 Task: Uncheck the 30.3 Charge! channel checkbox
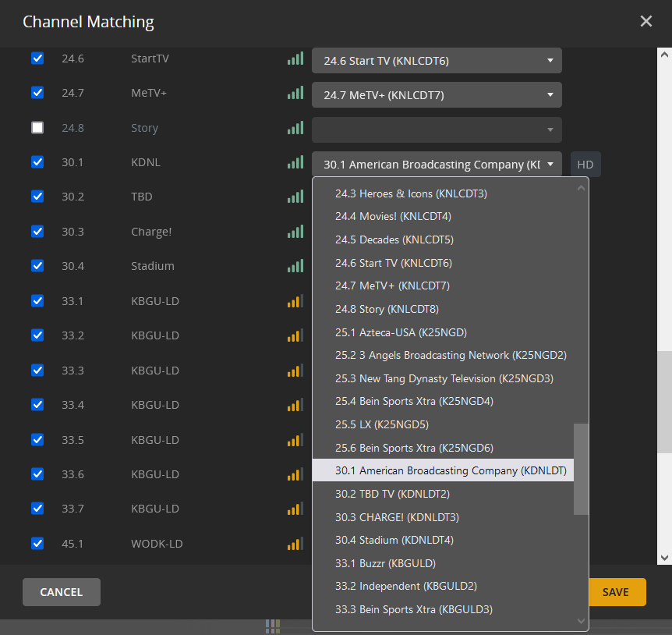(x=37, y=231)
